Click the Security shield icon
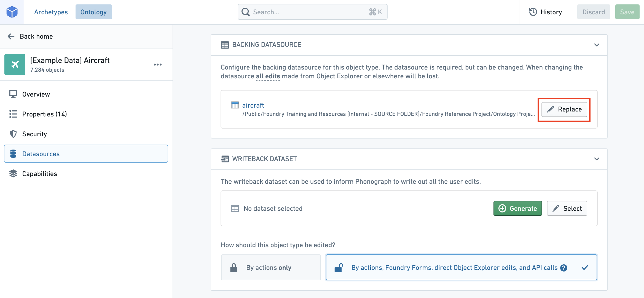Image resolution: width=644 pixels, height=298 pixels. click(13, 134)
